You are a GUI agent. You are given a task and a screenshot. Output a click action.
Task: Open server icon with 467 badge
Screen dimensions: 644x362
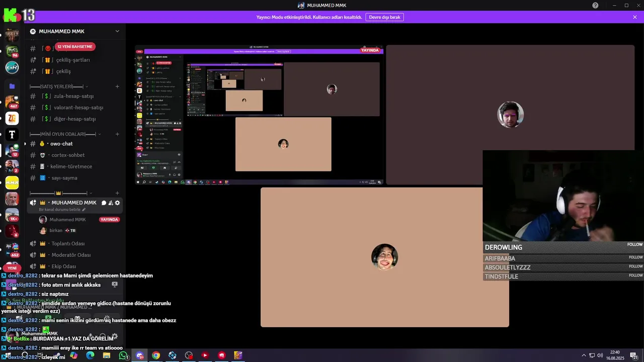12,102
